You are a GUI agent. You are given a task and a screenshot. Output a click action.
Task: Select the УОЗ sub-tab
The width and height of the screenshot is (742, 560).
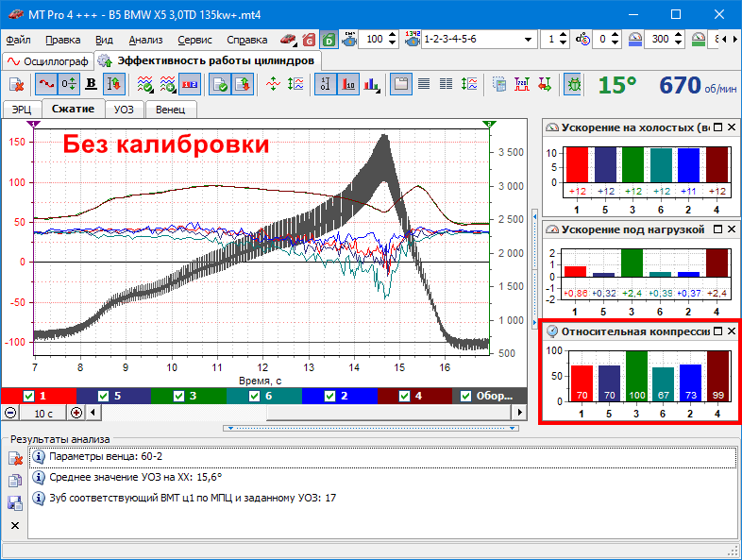coord(124,110)
